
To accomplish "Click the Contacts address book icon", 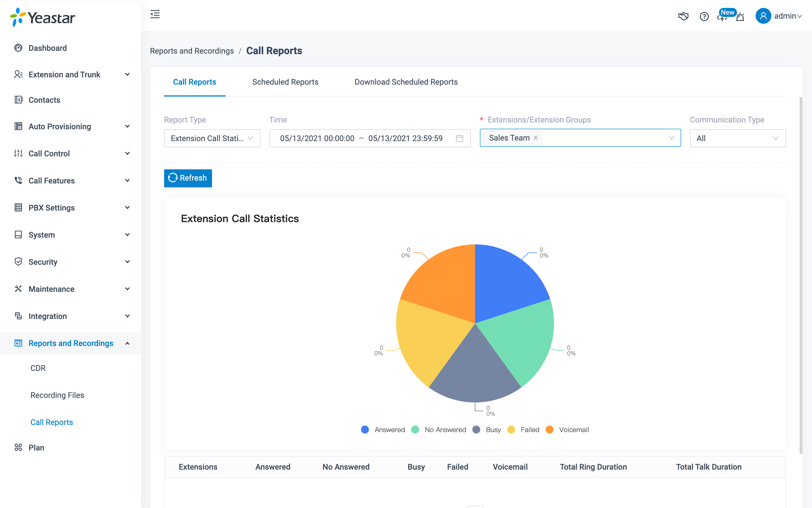I will pyautogui.click(x=18, y=100).
